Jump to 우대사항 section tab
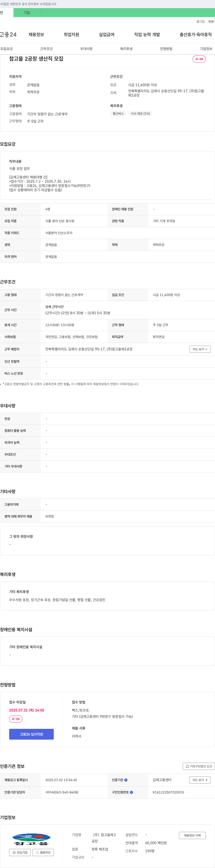 [x=86, y=49]
